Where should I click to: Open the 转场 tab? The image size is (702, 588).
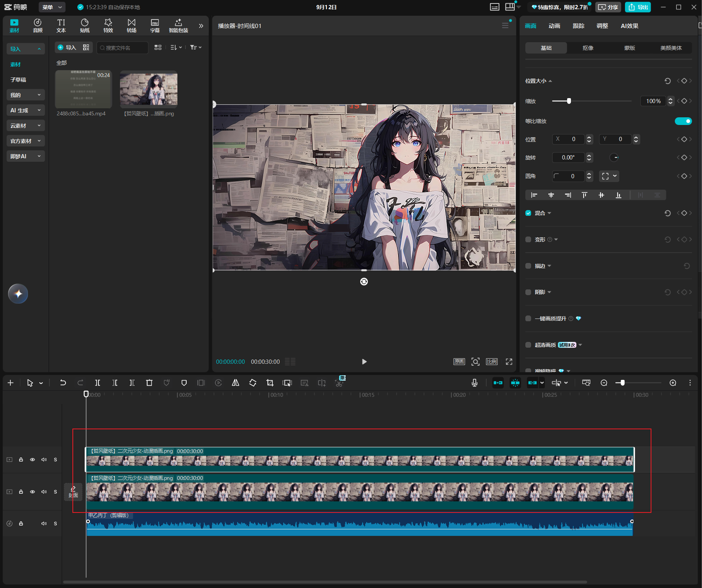pyautogui.click(x=131, y=26)
